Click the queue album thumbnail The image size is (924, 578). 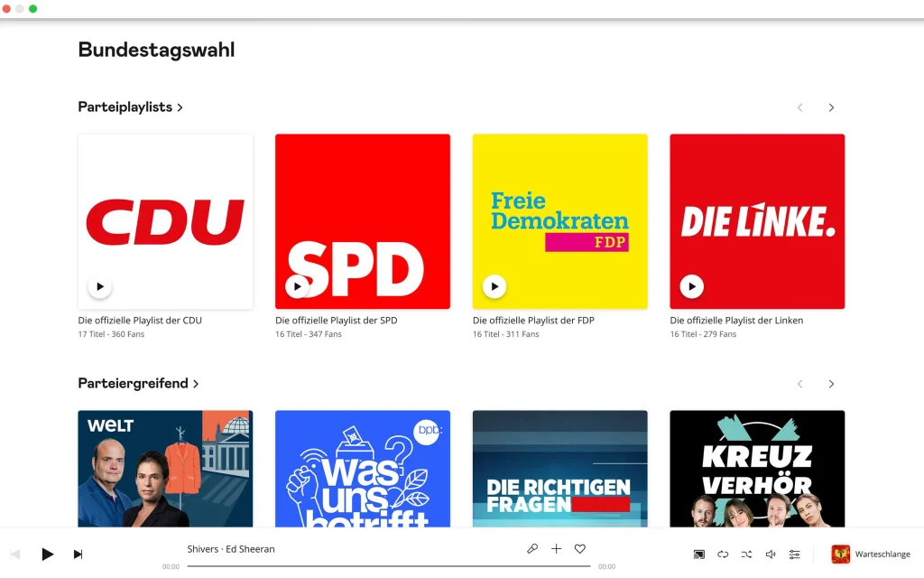pyautogui.click(x=841, y=554)
